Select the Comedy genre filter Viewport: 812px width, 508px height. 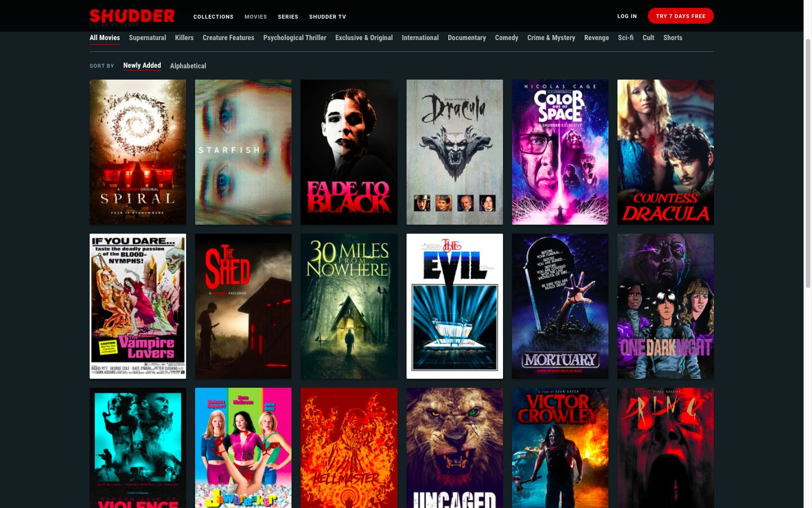(506, 38)
